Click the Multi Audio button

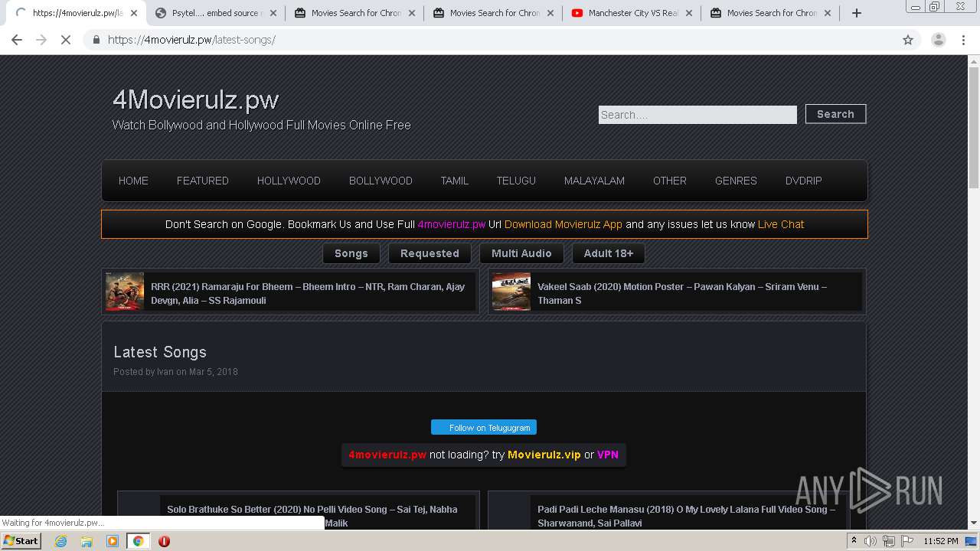tap(521, 253)
